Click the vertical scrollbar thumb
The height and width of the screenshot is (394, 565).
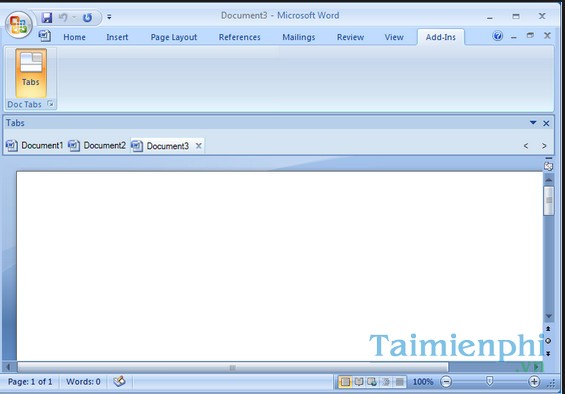pos(549,201)
